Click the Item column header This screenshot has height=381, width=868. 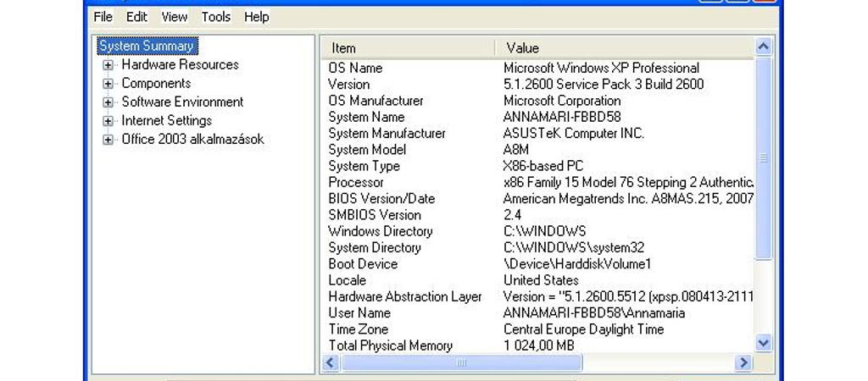coord(408,48)
